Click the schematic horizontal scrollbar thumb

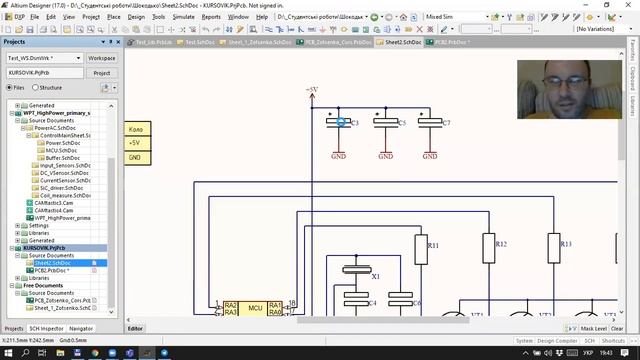(383, 320)
